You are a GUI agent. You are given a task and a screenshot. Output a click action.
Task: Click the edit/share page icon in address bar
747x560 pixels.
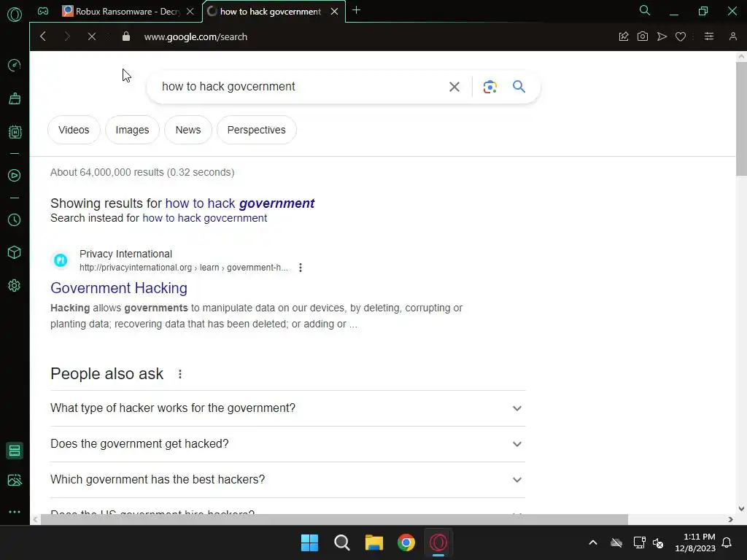(x=624, y=36)
